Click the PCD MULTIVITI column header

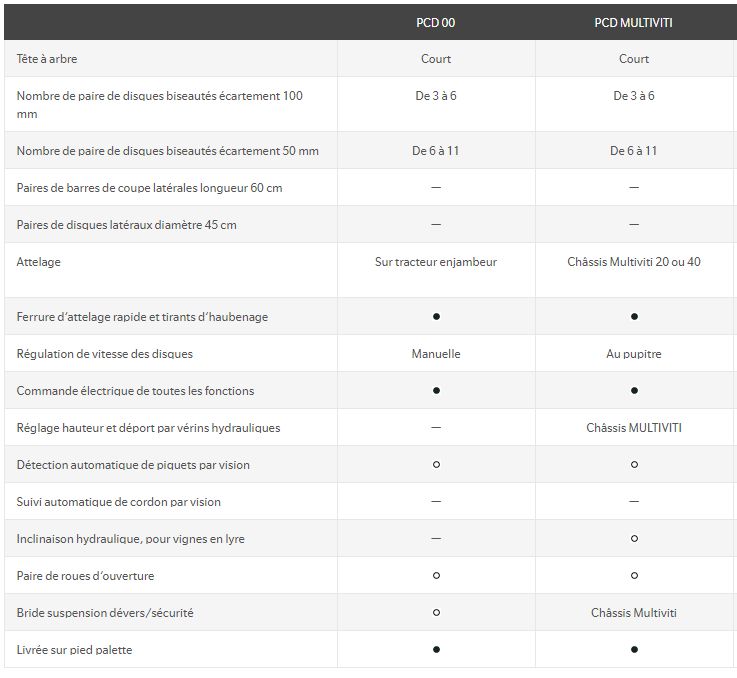click(x=633, y=22)
